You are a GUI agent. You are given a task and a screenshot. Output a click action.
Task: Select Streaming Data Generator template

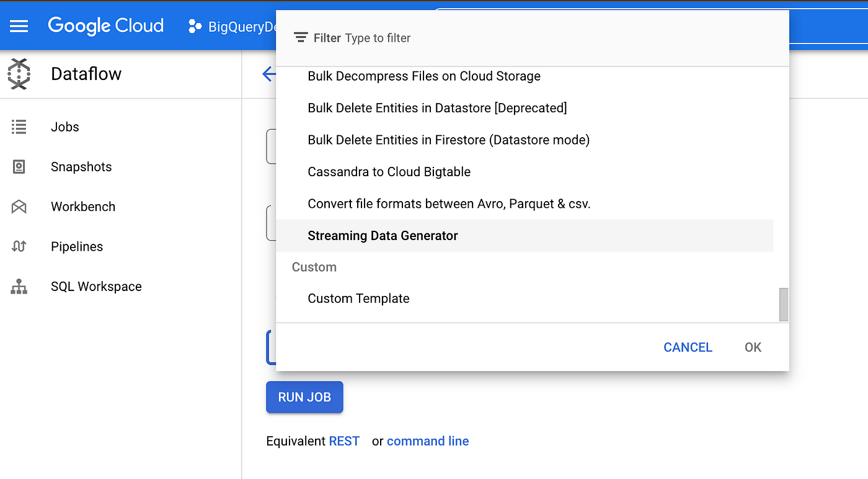point(525,235)
